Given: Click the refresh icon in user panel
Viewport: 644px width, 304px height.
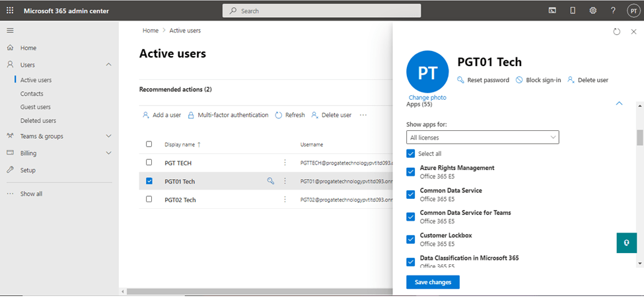Looking at the screenshot, I should [x=616, y=31].
